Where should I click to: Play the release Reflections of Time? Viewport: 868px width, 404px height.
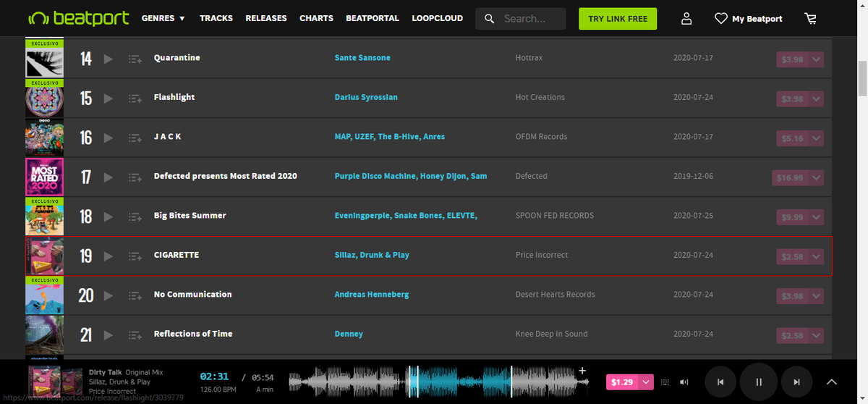[109, 334]
